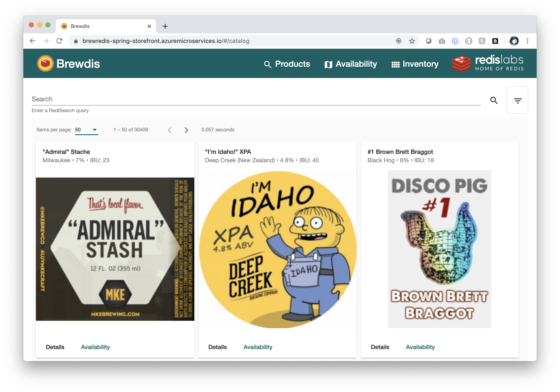The height and width of the screenshot is (392, 560).
Task: Expand the Items per page dropdown
Action: click(x=86, y=130)
